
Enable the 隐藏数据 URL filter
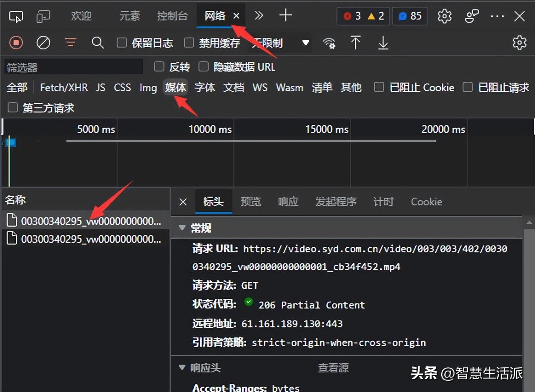[204, 66]
